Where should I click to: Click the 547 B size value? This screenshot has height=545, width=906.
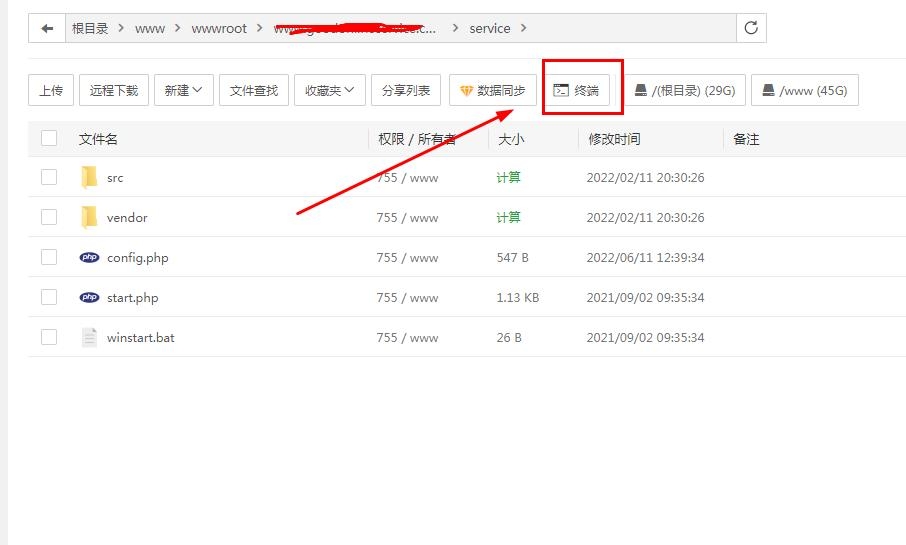point(513,258)
